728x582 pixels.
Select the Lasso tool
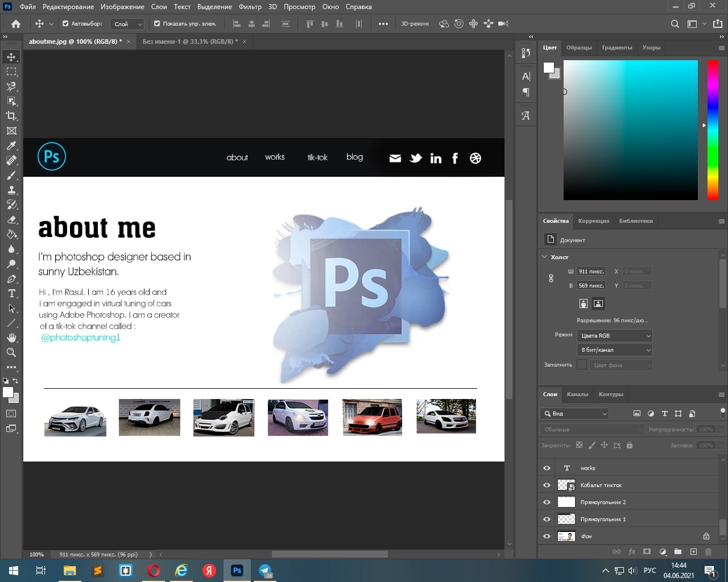(11, 86)
